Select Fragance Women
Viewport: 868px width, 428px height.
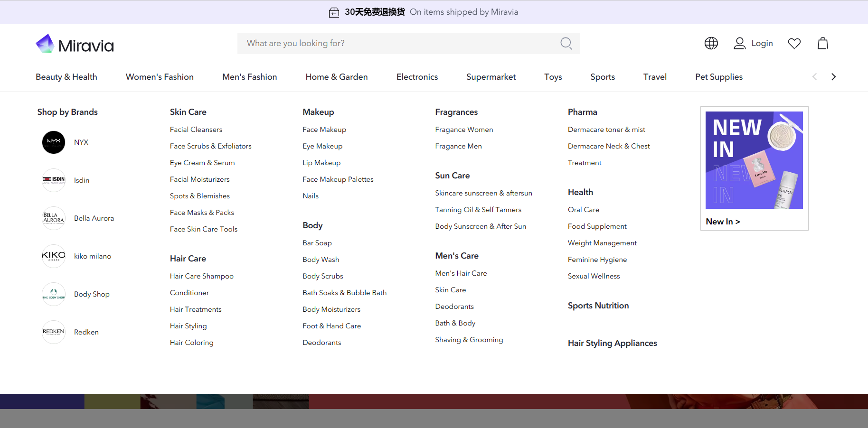click(x=464, y=130)
